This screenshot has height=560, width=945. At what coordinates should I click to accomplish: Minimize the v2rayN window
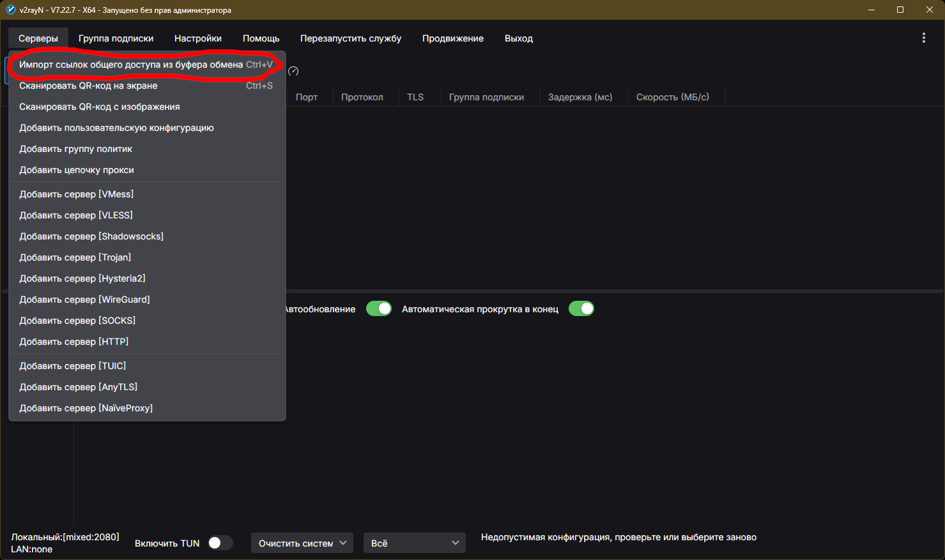click(871, 10)
